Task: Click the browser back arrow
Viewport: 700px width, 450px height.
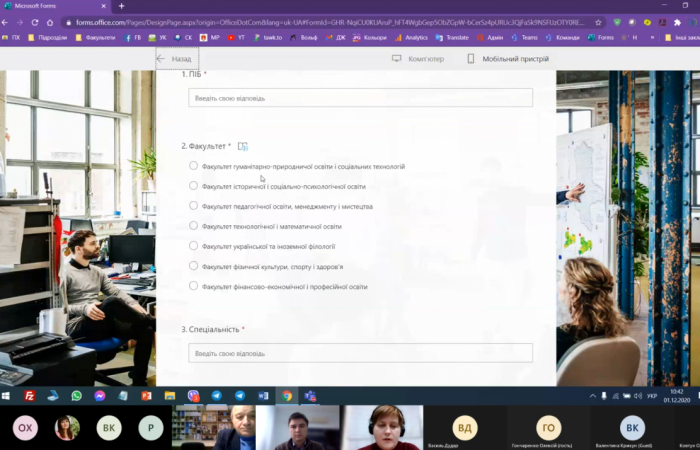Action: pos(5,22)
